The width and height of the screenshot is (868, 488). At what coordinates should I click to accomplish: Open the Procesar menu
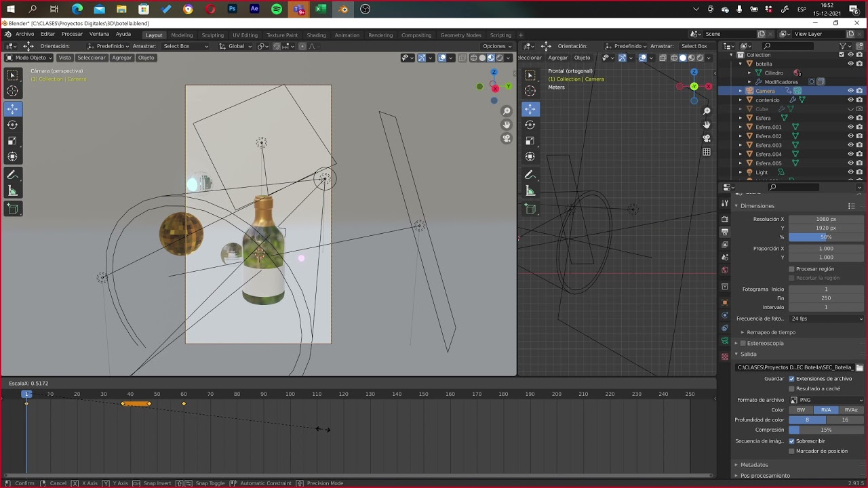tap(72, 34)
